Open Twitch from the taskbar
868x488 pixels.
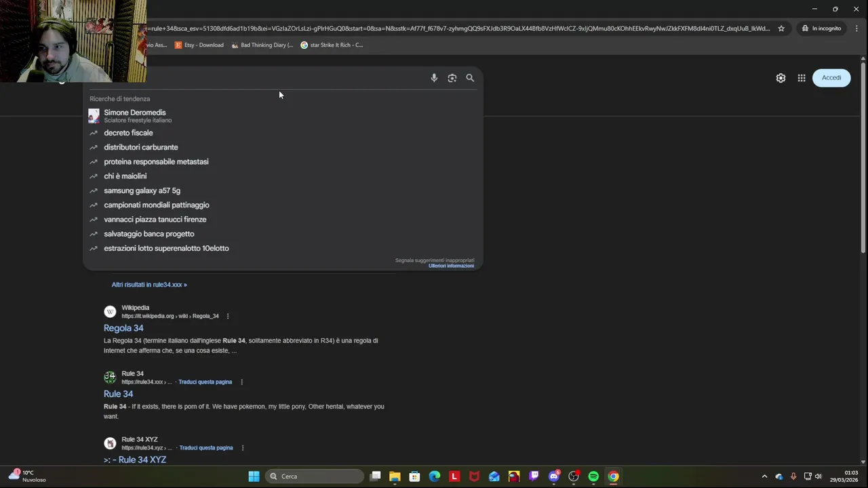pos(534,476)
